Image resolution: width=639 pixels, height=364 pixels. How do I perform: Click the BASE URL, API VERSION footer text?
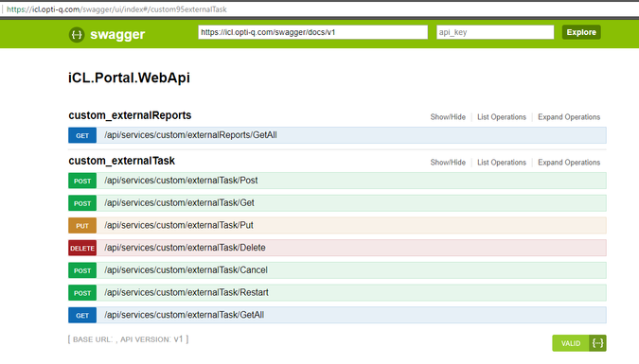point(128,339)
